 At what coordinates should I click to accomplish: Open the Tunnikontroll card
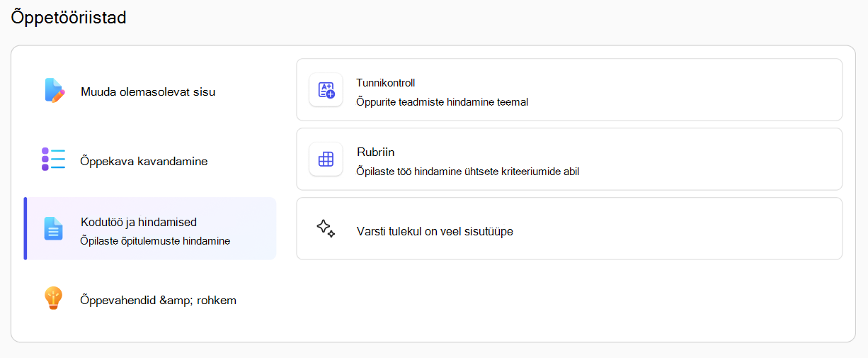coord(569,90)
